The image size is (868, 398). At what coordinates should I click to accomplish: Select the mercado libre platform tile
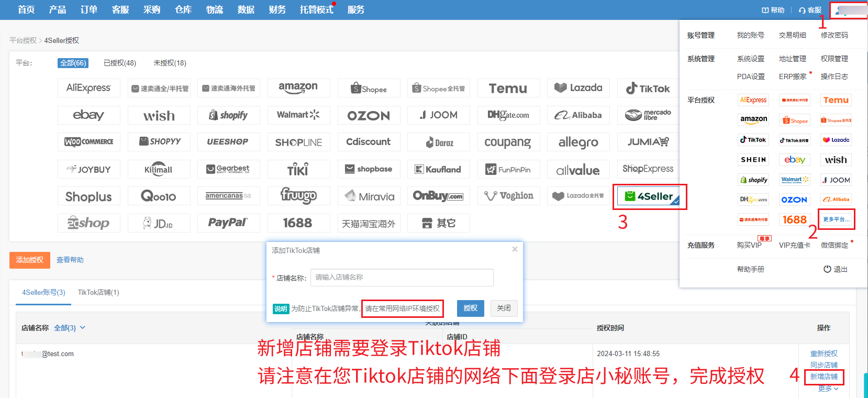648,115
